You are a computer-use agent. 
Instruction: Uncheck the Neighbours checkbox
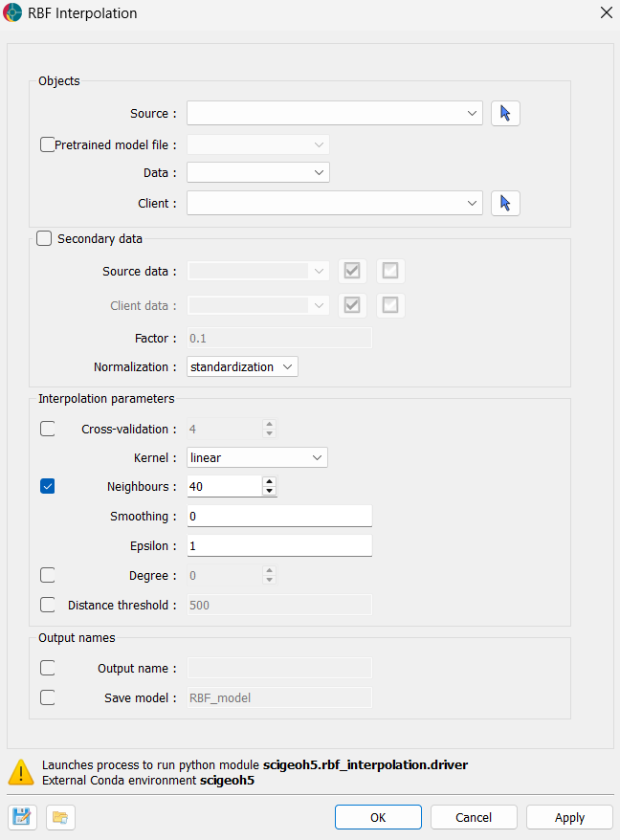point(48,486)
